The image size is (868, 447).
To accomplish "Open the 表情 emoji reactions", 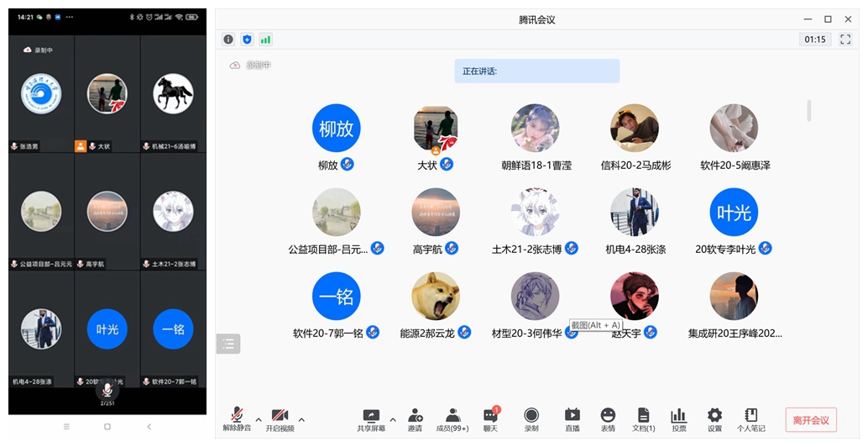I will coord(608,418).
